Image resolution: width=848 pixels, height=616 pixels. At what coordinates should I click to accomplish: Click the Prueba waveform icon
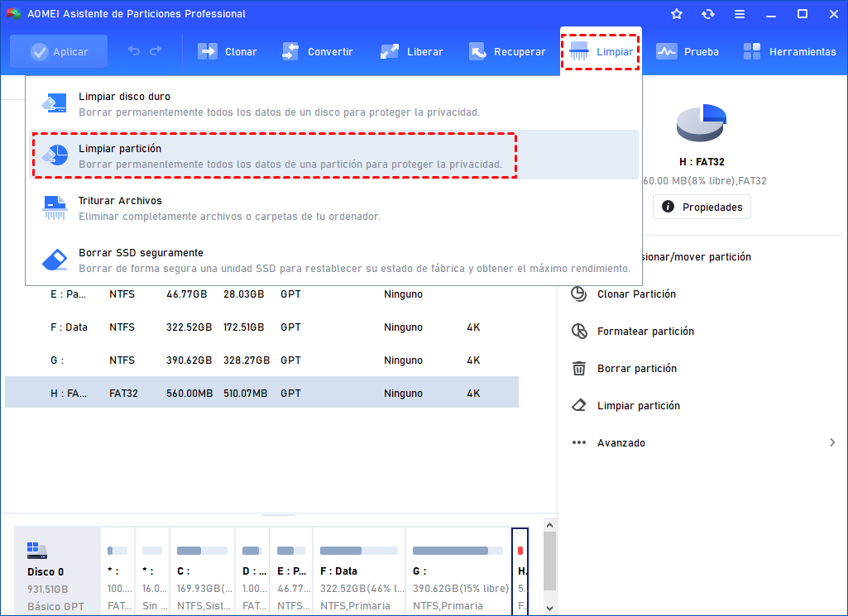[666, 51]
